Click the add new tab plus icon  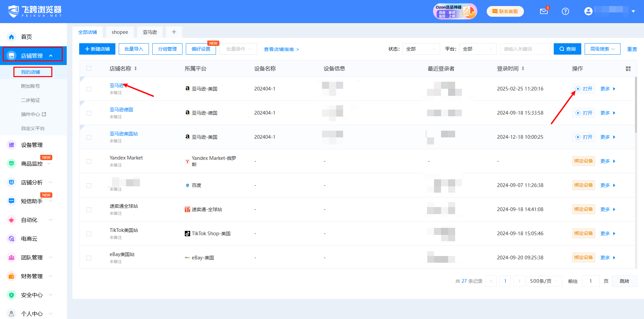click(174, 32)
